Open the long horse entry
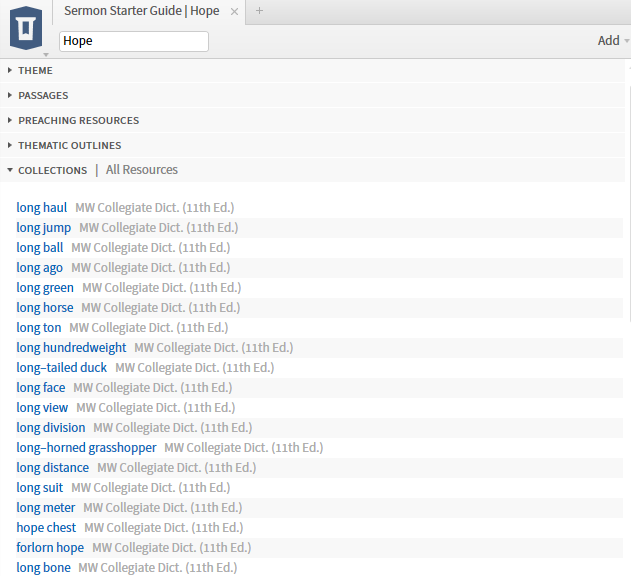The height and width of the screenshot is (576, 631). click(x=45, y=308)
